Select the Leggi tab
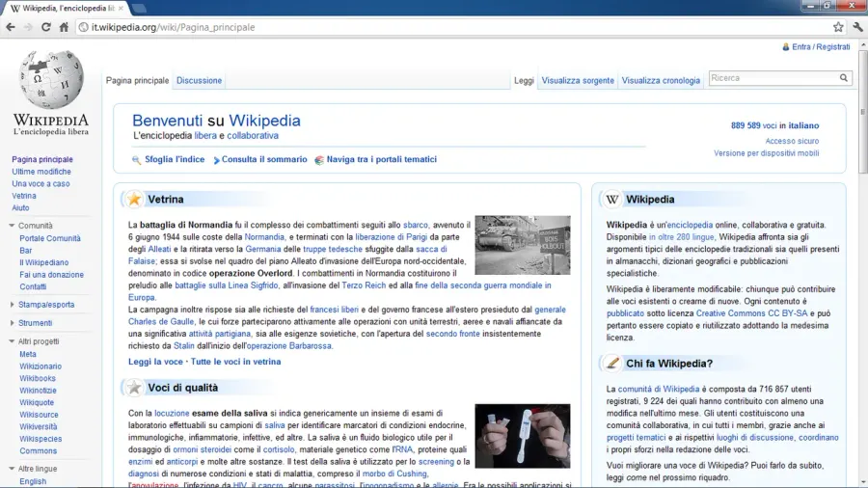The image size is (868, 488). pyautogui.click(x=524, y=80)
